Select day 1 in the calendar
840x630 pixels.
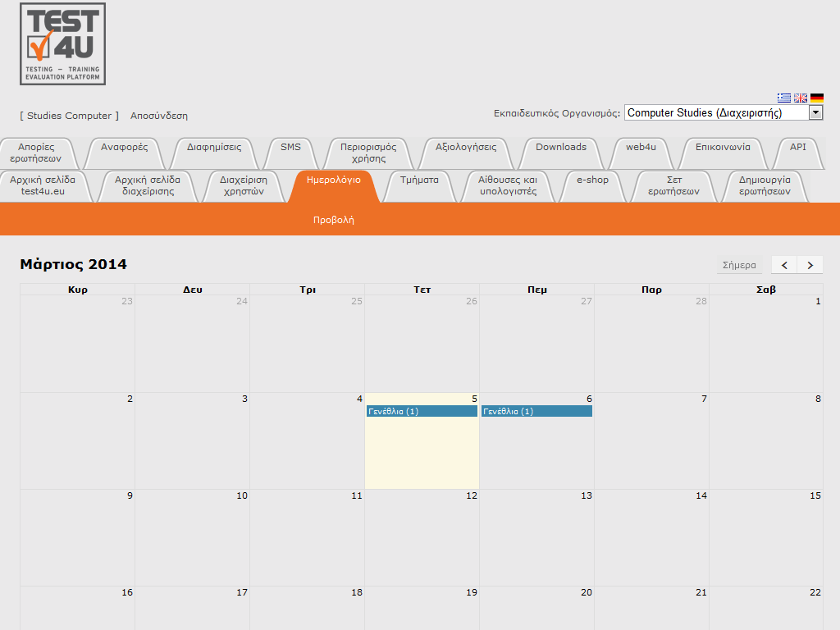(766, 344)
